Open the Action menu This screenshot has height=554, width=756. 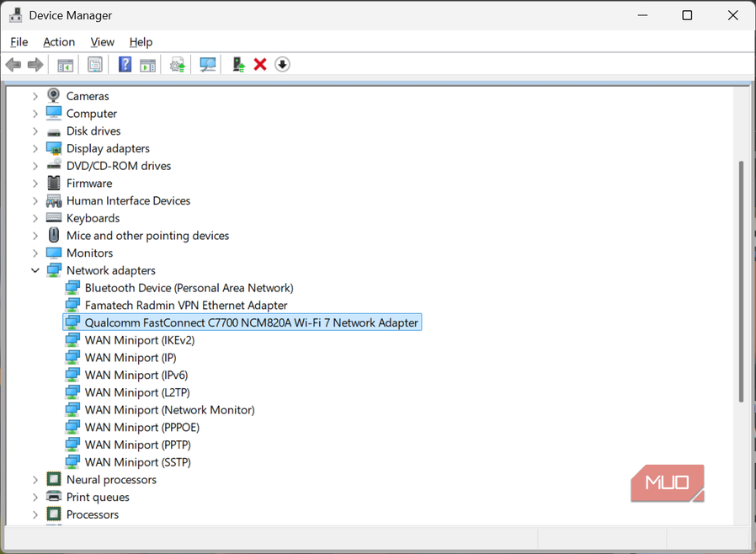(59, 42)
